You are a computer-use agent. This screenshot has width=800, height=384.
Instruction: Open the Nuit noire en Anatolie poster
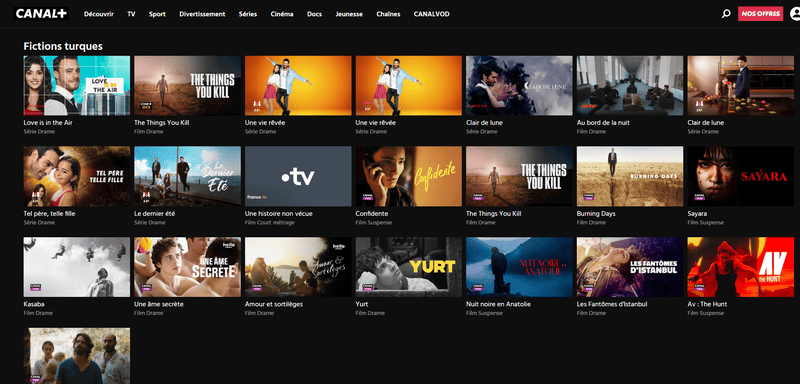(519, 267)
